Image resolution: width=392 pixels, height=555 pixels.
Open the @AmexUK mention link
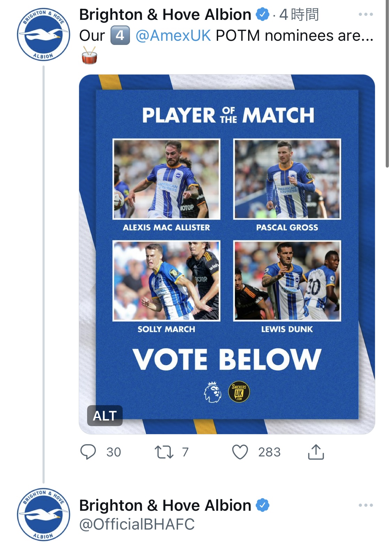point(173,36)
